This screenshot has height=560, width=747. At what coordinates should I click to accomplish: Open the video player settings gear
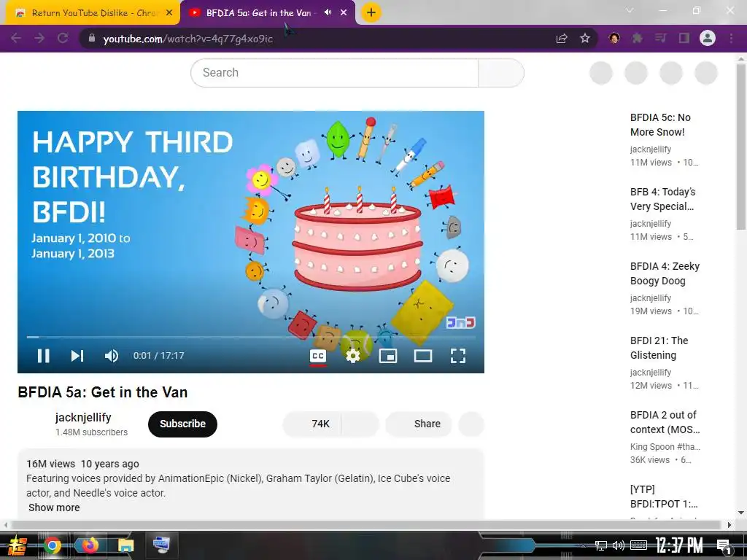[x=352, y=356]
